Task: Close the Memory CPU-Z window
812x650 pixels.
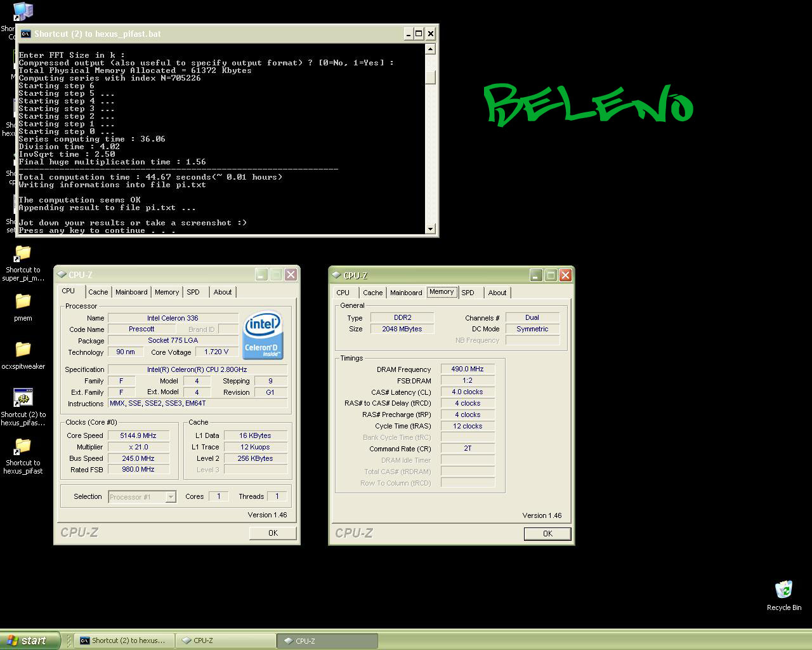Action: [565, 275]
